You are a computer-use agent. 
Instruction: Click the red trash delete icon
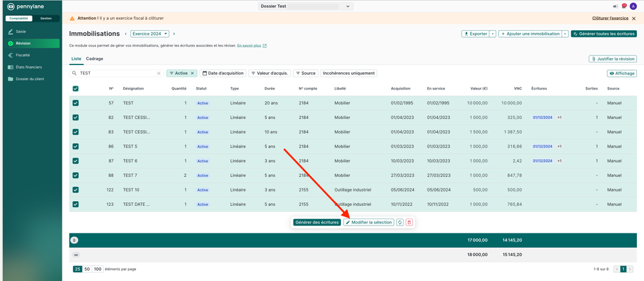point(409,222)
